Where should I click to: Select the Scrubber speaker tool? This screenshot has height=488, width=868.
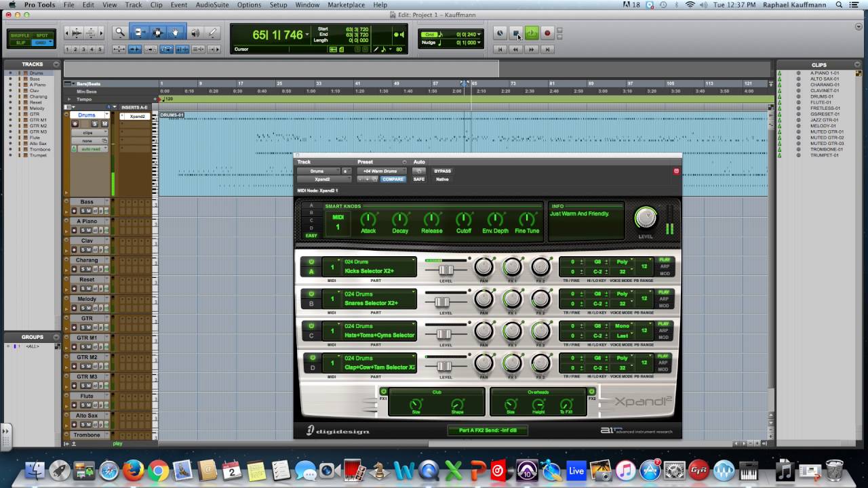(195, 33)
